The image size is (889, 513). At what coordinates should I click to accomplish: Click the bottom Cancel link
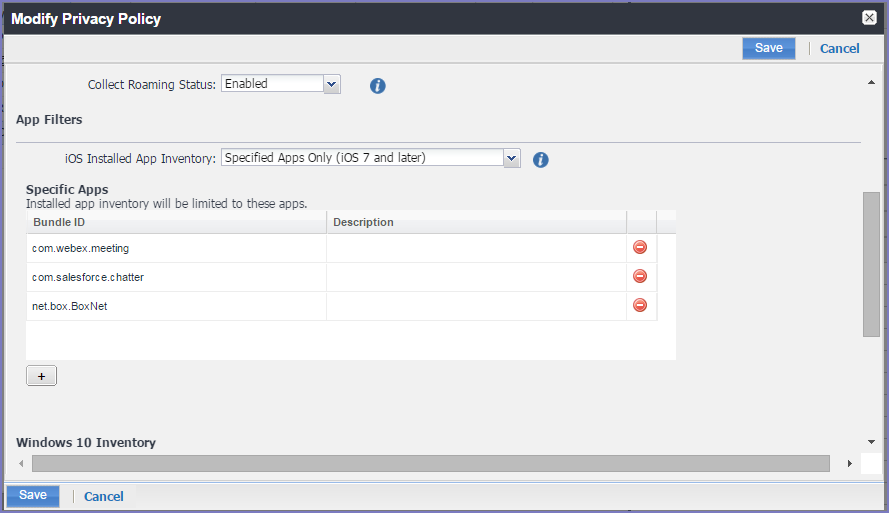(x=103, y=497)
